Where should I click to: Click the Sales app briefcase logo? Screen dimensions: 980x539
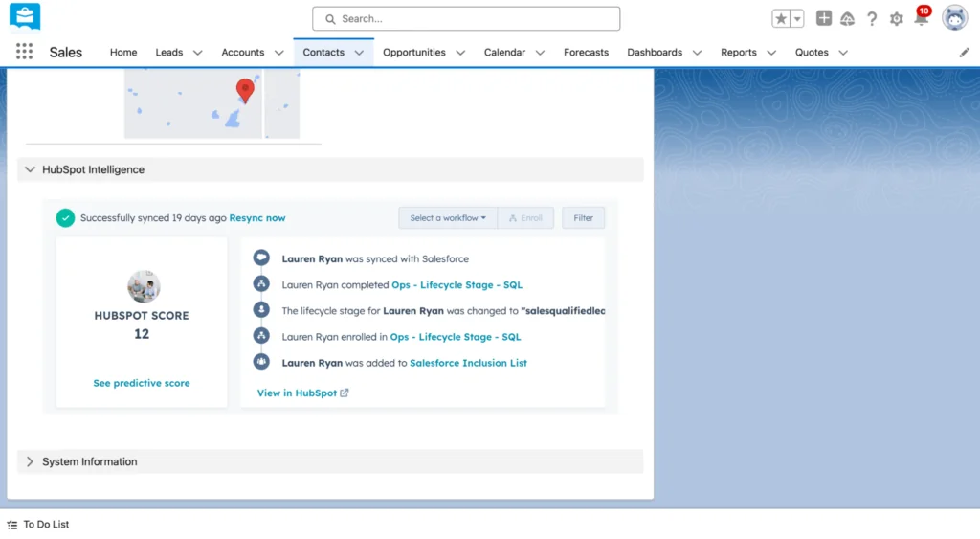(x=25, y=17)
